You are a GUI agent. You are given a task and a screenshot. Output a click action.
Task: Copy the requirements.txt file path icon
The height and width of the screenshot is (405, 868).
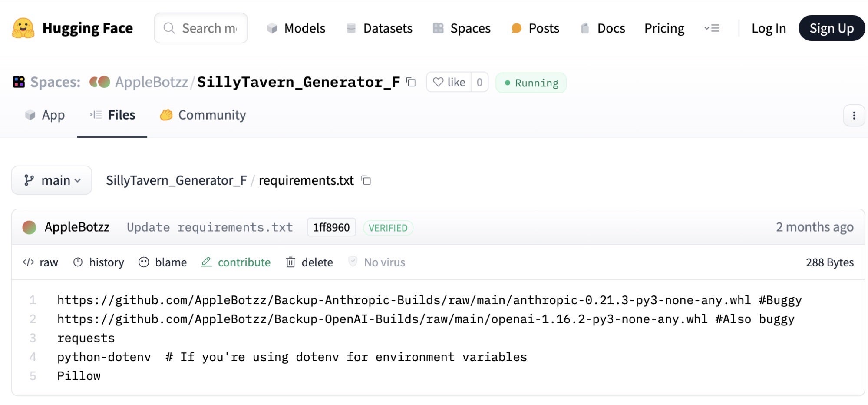[366, 180]
